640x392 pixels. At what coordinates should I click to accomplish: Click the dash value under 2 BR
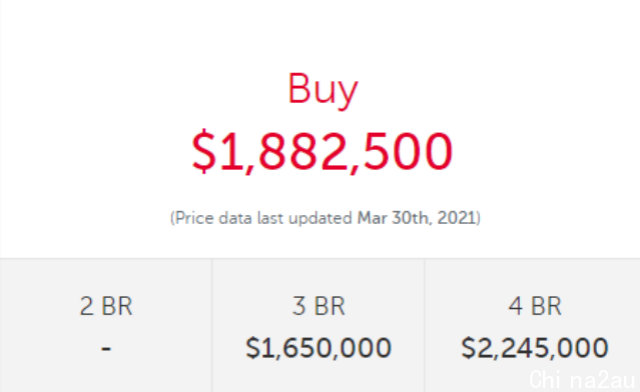(x=106, y=349)
